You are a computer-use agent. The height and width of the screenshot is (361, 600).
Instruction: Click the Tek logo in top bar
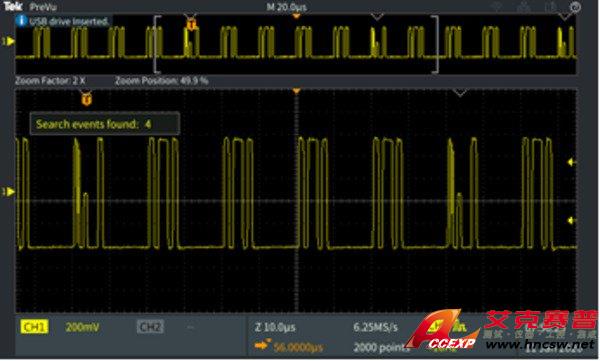13,6
